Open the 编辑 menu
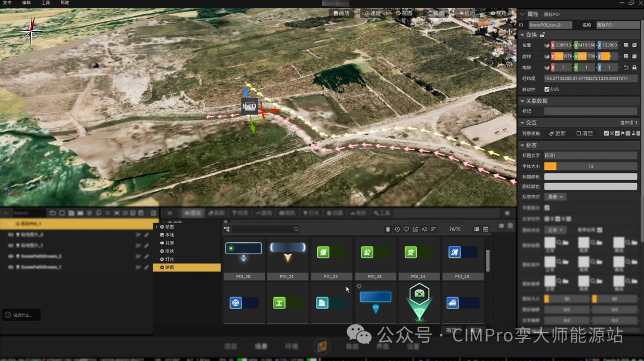The width and height of the screenshot is (644, 361). (x=26, y=3)
